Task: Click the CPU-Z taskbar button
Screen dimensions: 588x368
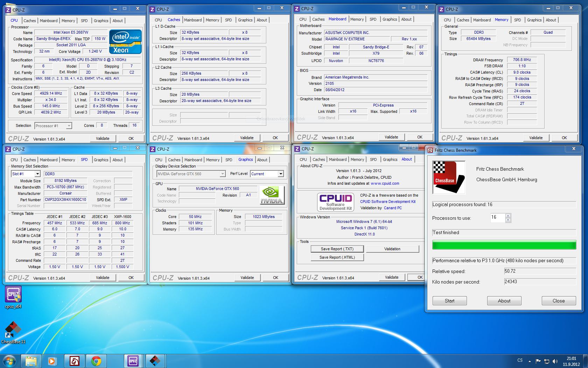Action: (x=133, y=361)
